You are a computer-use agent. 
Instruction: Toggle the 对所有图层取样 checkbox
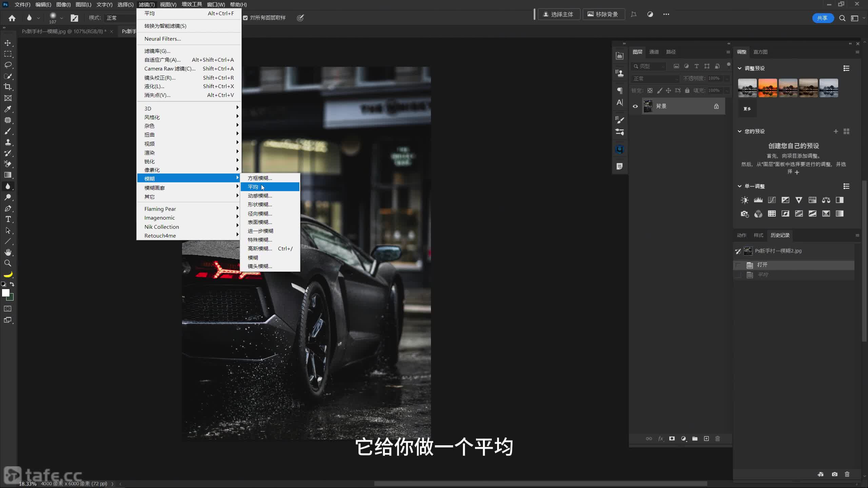245,18
